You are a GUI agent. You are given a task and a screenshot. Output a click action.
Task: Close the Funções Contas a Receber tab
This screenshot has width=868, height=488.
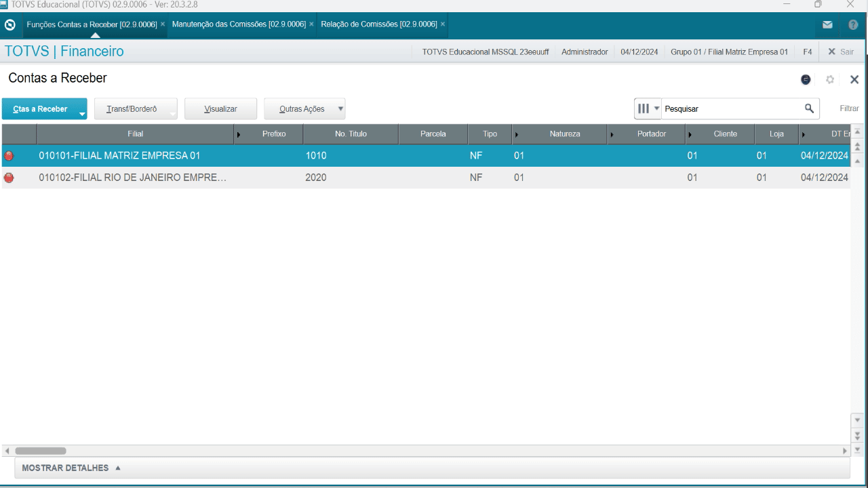[163, 24]
